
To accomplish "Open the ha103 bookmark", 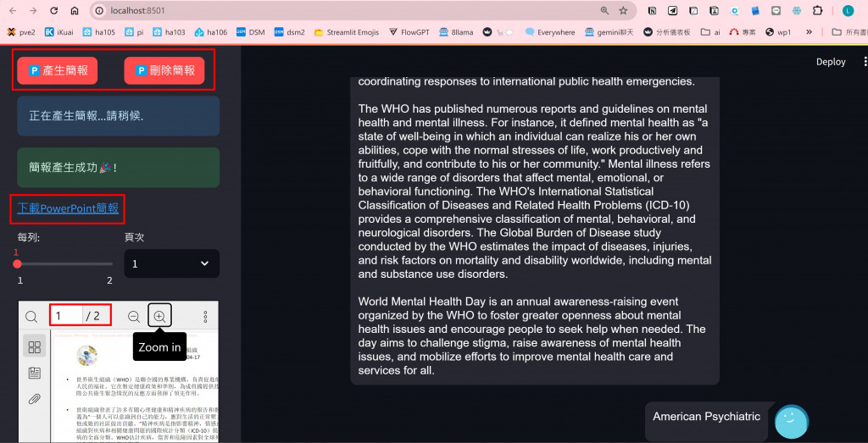I will pyautogui.click(x=169, y=32).
